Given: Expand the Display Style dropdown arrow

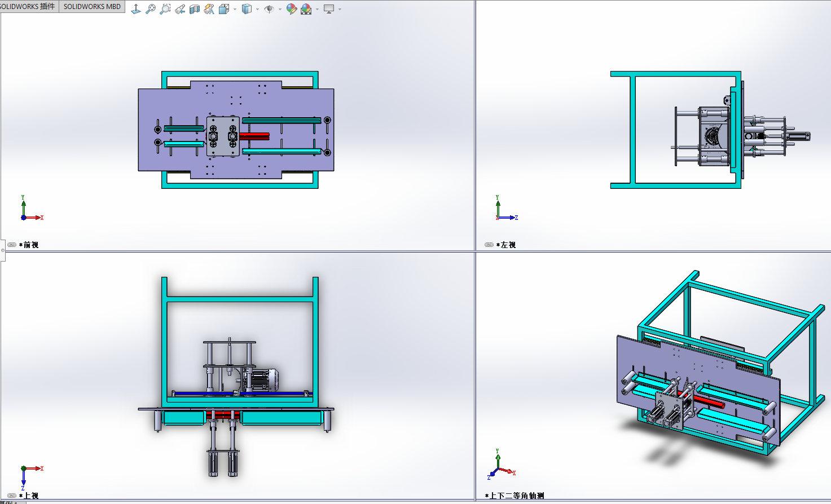Looking at the screenshot, I should tap(257, 9).
